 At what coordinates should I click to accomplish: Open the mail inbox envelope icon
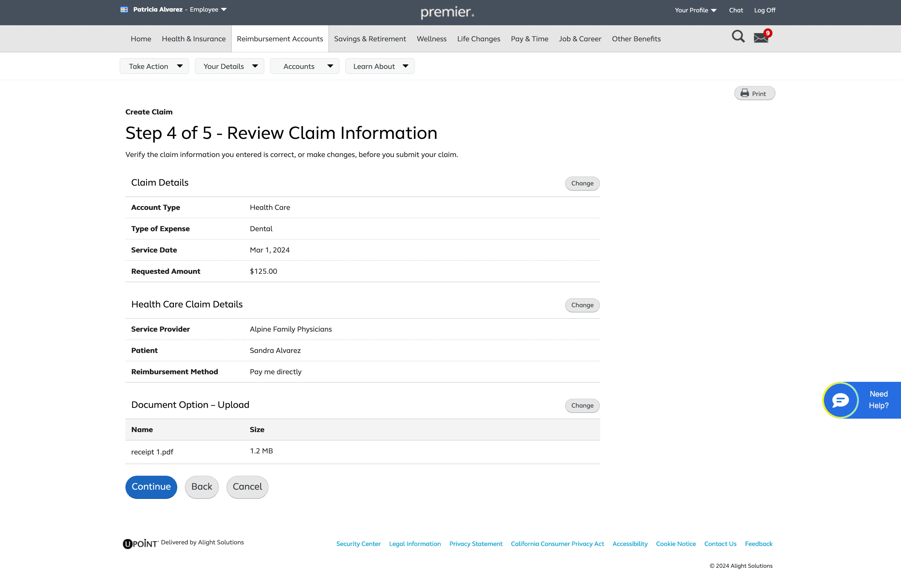click(x=761, y=38)
